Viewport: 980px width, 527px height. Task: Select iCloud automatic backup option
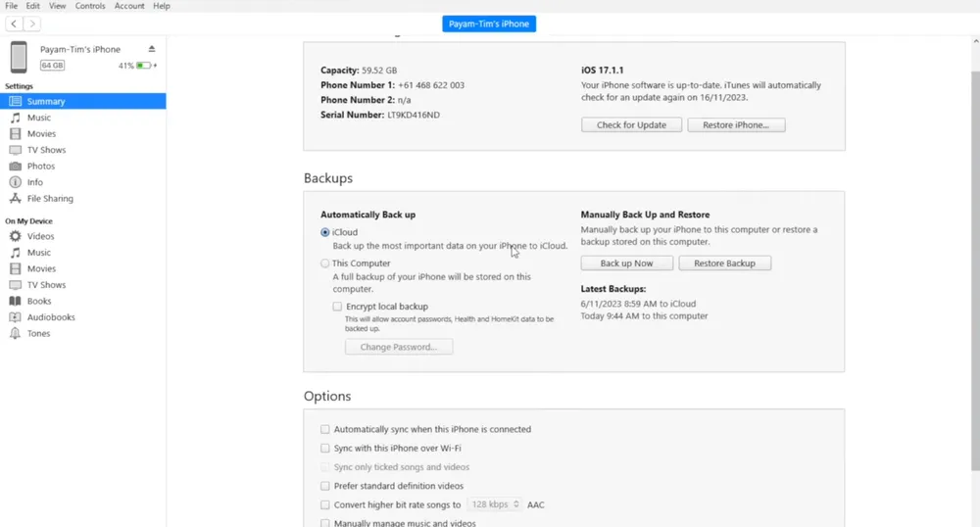pyautogui.click(x=325, y=232)
